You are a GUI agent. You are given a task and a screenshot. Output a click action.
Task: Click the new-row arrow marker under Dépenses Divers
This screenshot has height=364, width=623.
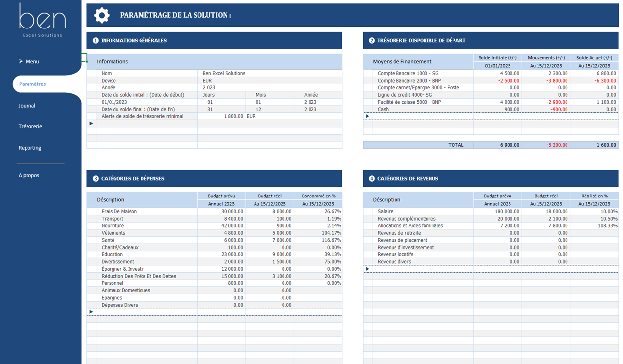[x=91, y=312]
